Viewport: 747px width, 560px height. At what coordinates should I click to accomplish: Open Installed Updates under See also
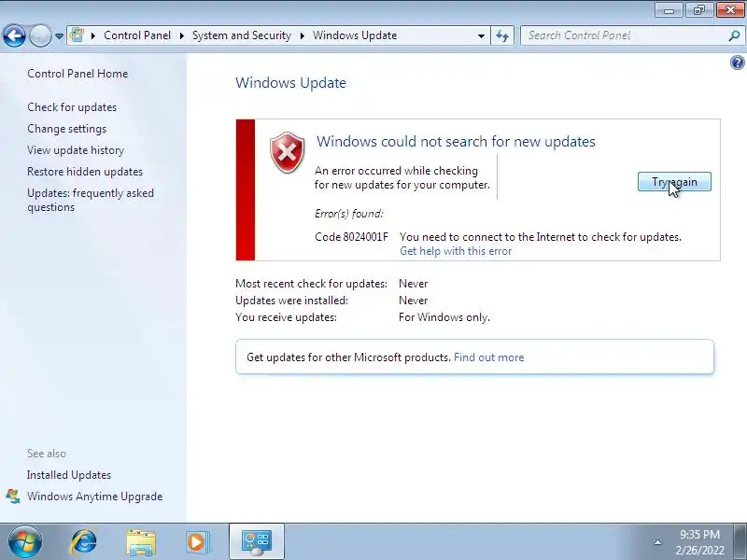point(69,475)
